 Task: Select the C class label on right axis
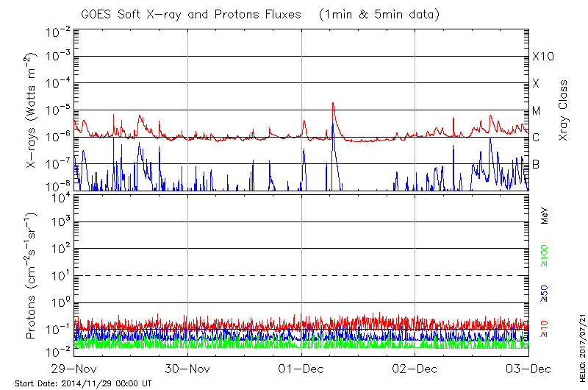point(536,138)
